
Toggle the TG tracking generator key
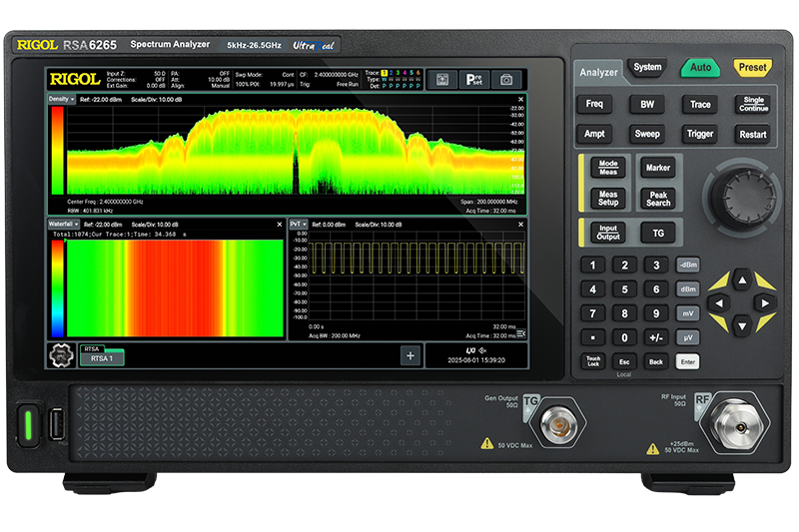[657, 233]
